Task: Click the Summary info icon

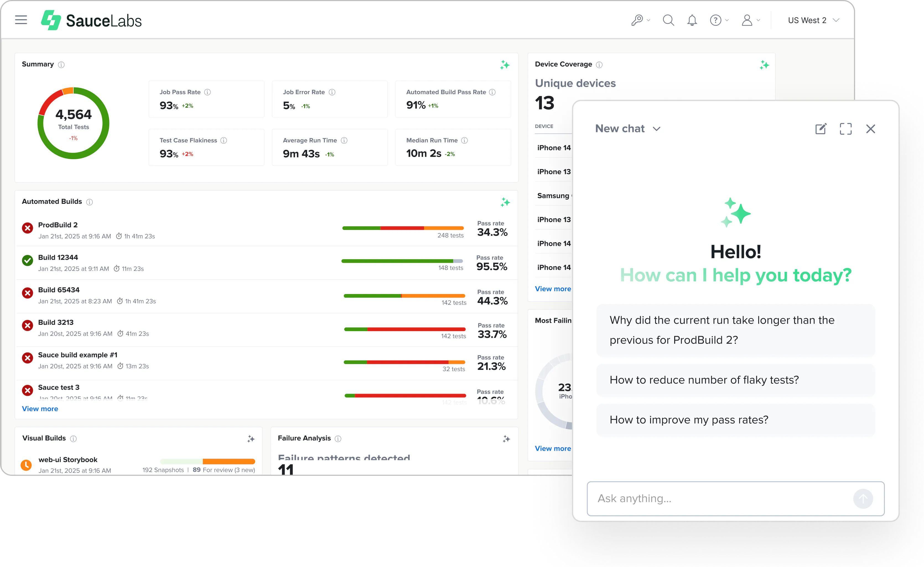Action: point(61,65)
